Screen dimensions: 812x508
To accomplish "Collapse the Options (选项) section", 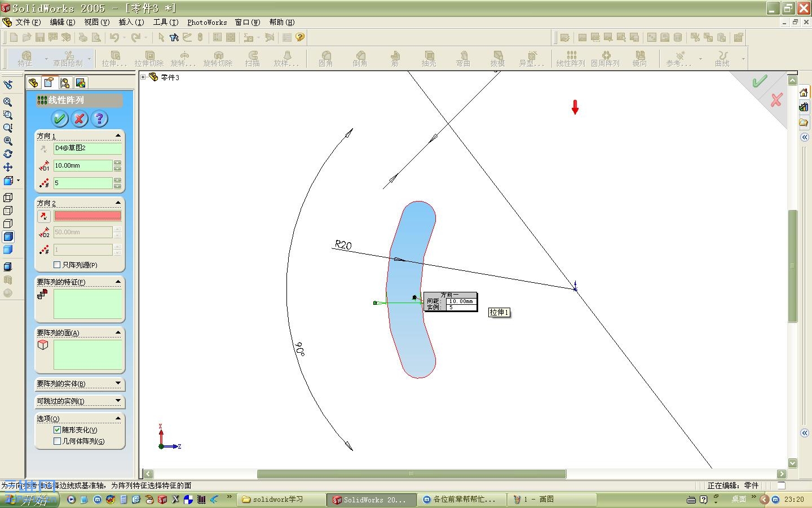I will (x=118, y=418).
